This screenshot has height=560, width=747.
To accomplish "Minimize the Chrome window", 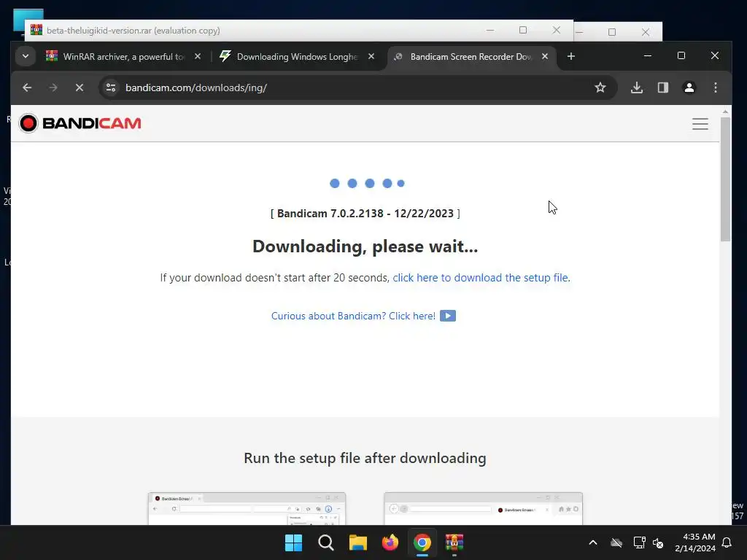I will [648, 55].
